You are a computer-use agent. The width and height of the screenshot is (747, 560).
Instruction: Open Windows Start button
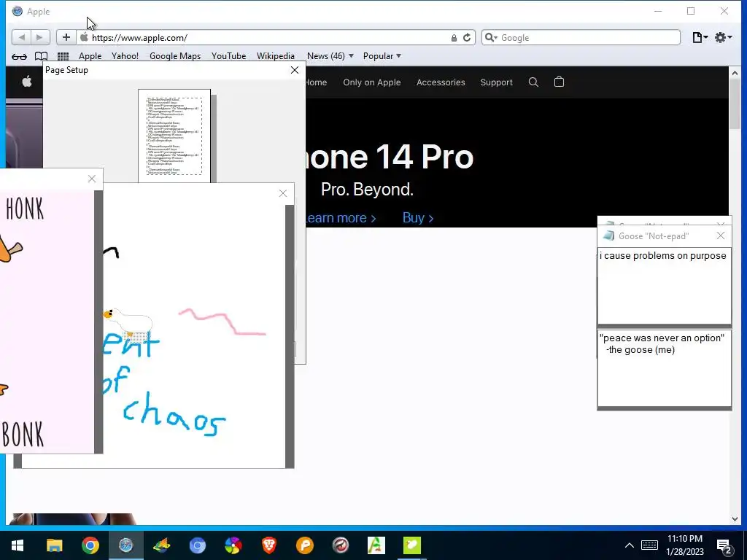point(18,545)
